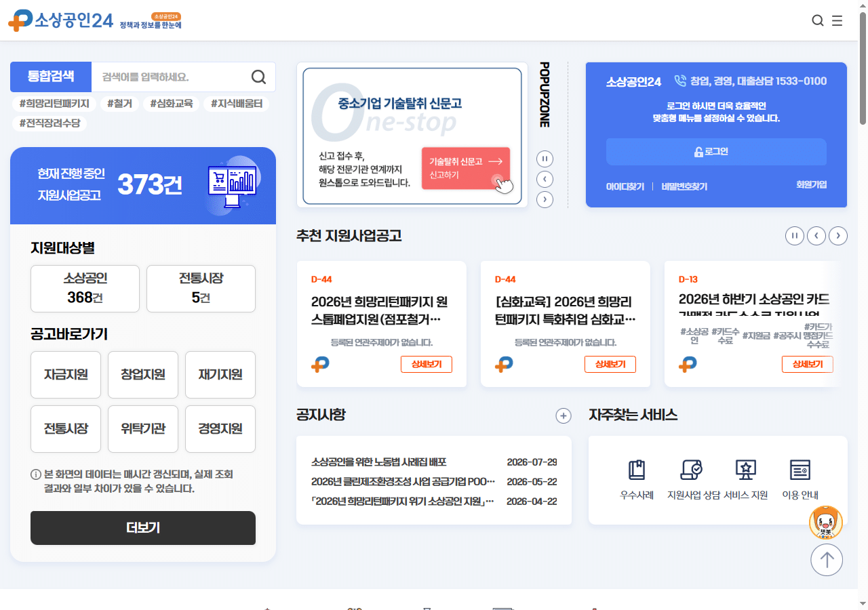Open the 자금지원 shortcut
The height and width of the screenshot is (610, 868).
click(x=66, y=375)
